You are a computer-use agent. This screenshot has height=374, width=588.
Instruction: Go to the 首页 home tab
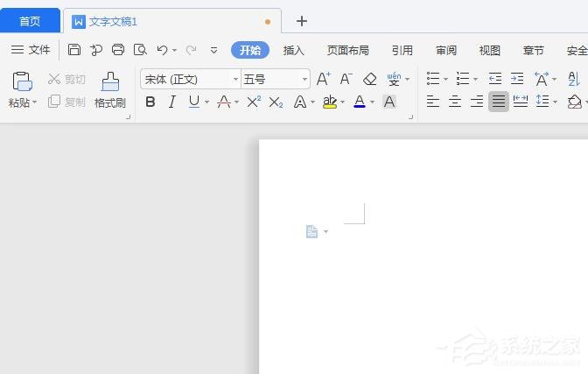(30, 21)
